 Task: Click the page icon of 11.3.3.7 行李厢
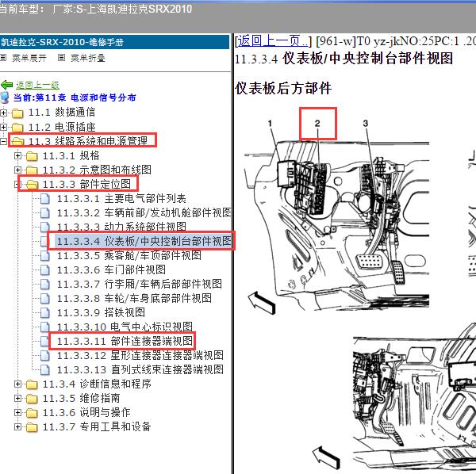[x=45, y=284]
